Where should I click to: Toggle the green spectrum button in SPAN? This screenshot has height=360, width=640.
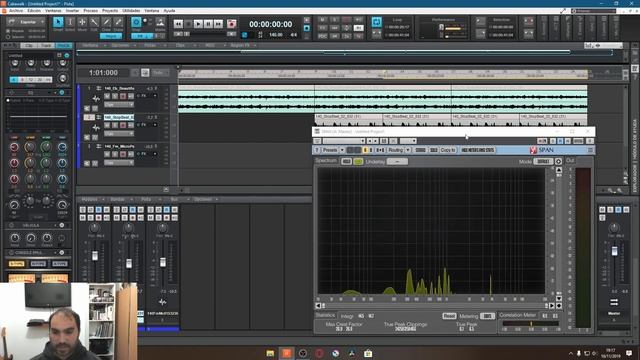pos(358,162)
